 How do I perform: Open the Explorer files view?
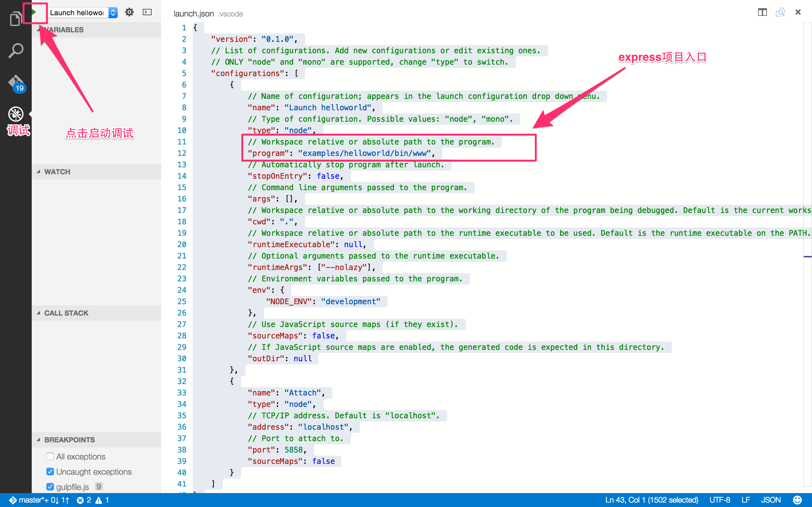[x=16, y=18]
